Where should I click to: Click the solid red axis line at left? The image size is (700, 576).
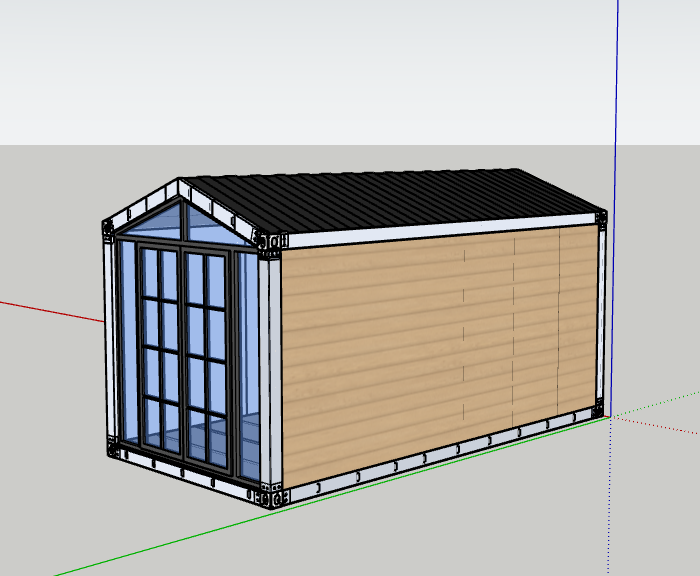pos(50,309)
